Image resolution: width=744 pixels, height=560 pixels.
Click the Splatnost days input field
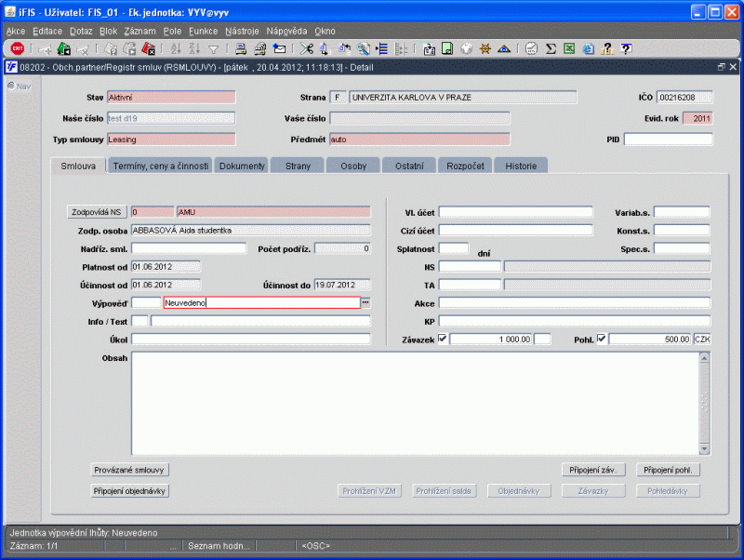point(454,248)
